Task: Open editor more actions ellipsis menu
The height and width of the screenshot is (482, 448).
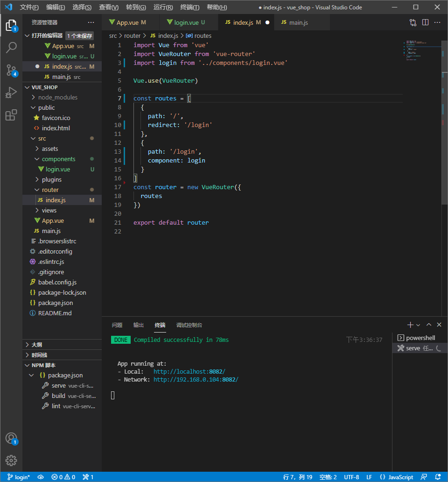Action: click(437, 22)
